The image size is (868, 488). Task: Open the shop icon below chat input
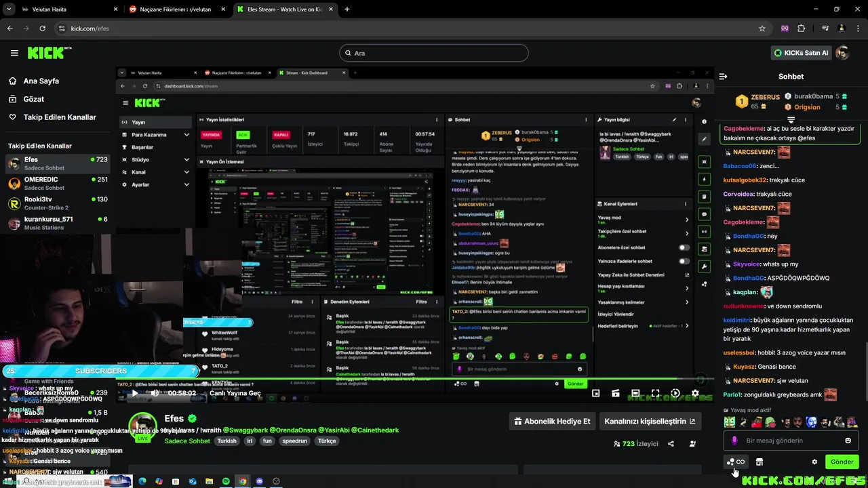pyautogui.click(x=759, y=462)
